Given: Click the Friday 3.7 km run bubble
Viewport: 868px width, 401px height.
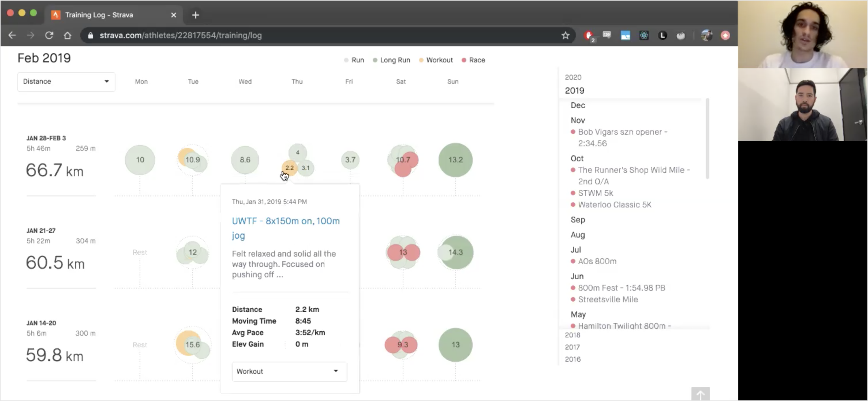Looking at the screenshot, I should (350, 160).
